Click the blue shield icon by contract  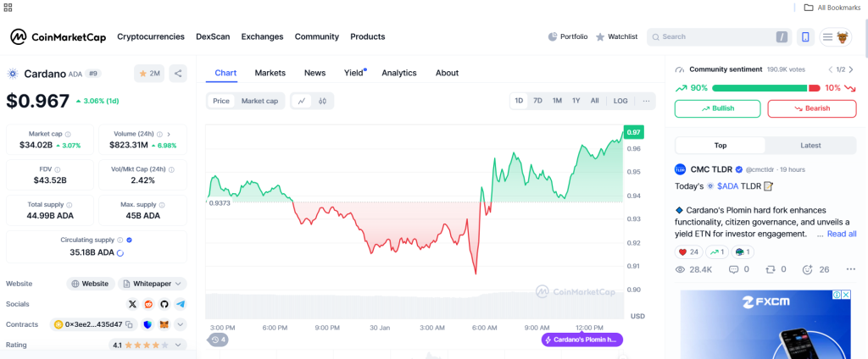[x=147, y=324]
